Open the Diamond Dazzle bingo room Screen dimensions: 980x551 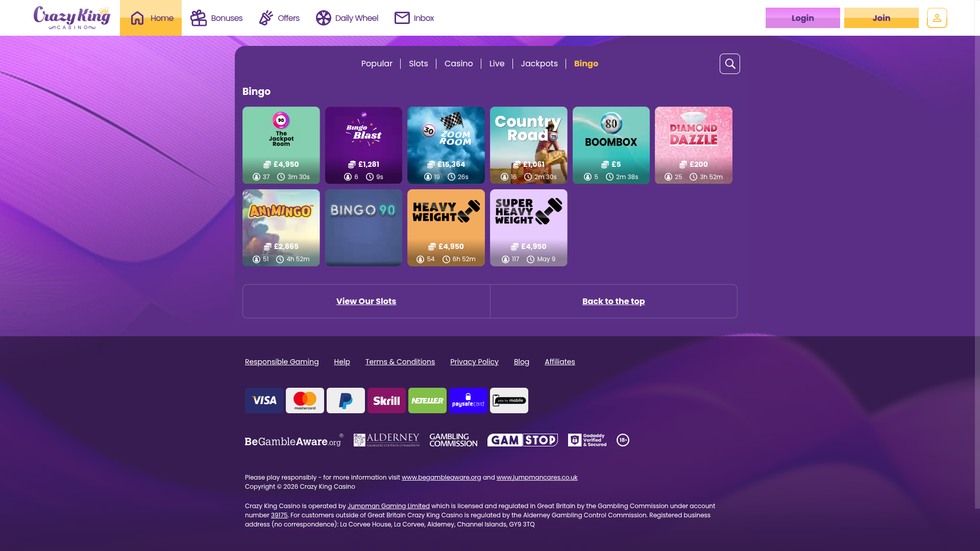[x=694, y=145]
